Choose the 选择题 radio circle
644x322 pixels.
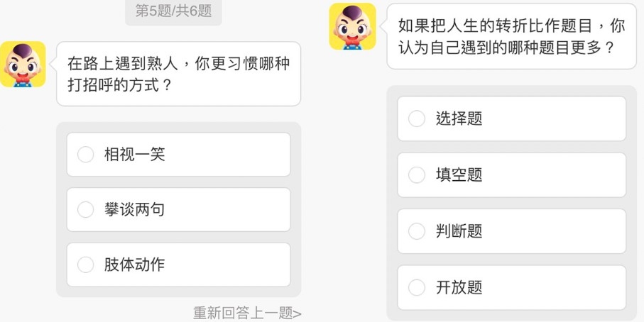point(417,118)
